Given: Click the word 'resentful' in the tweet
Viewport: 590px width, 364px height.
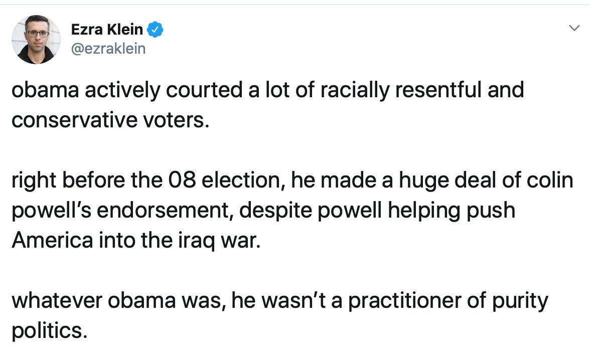Looking at the screenshot, I should tap(438, 90).
